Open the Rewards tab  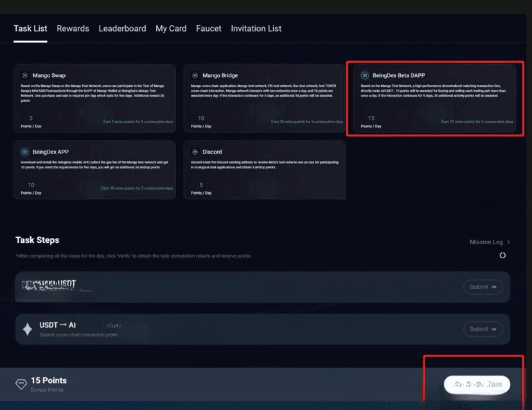click(73, 28)
